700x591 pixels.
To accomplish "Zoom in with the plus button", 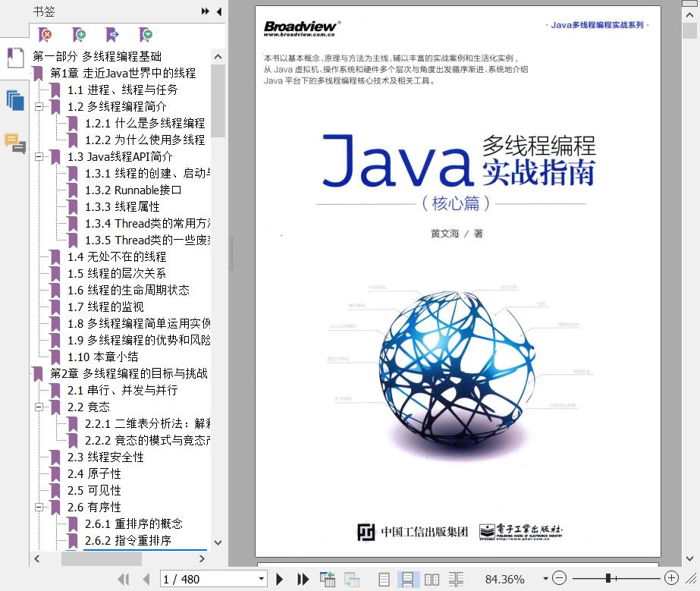I will [x=671, y=579].
